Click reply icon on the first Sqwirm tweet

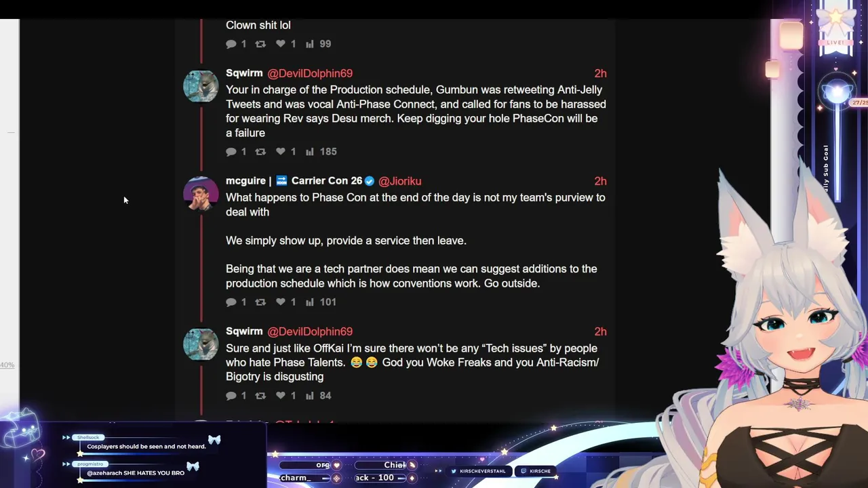coord(231,152)
